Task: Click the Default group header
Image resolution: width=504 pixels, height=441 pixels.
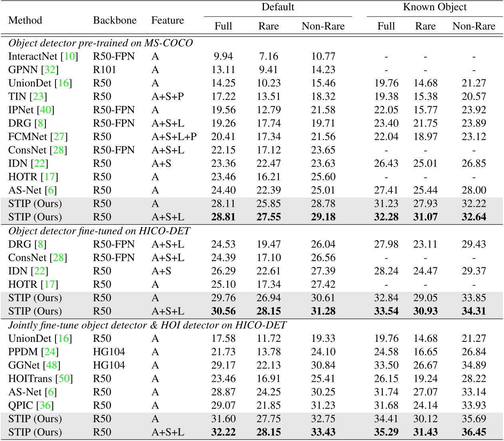Action: tap(278, 7)
